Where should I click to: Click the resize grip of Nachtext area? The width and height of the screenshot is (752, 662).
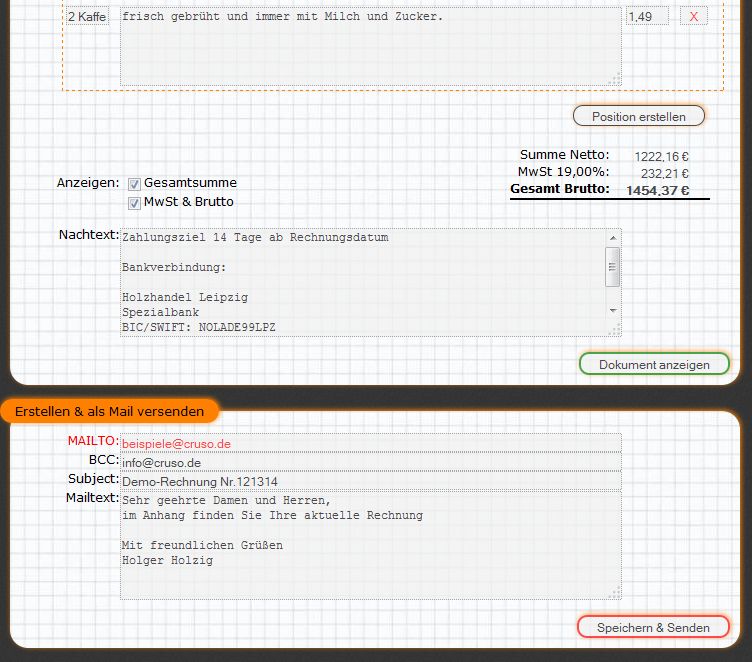click(x=615, y=330)
